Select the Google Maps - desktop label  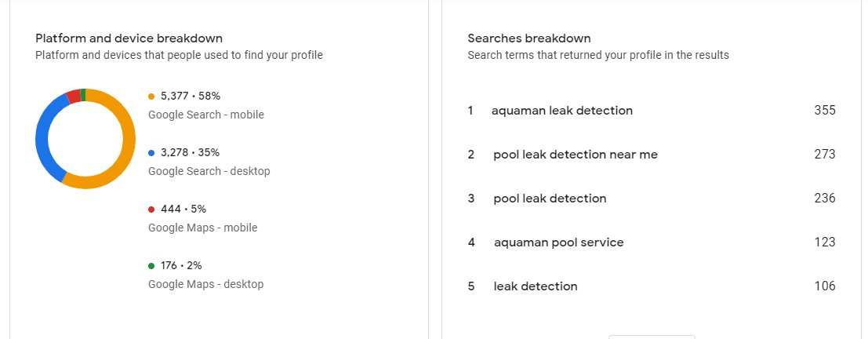click(205, 284)
